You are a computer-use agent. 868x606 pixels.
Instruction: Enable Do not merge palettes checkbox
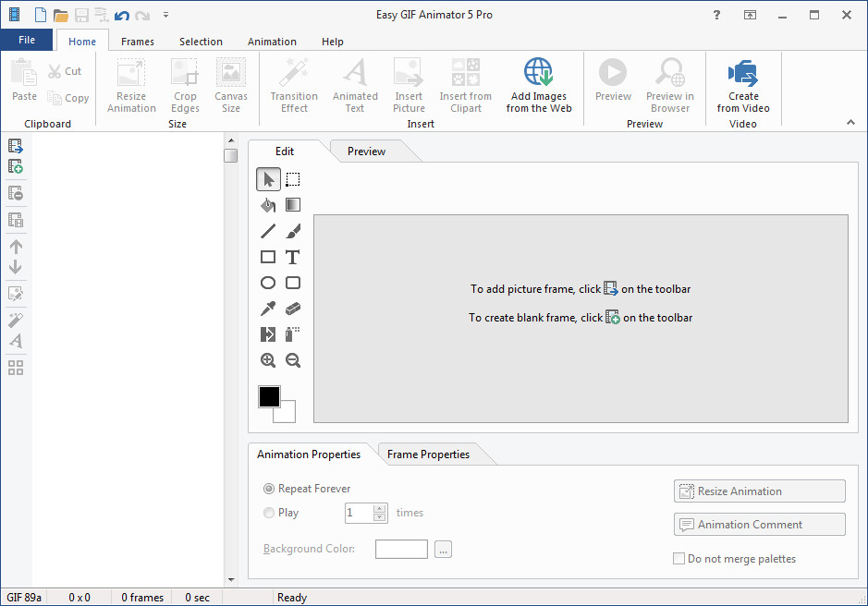679,558
